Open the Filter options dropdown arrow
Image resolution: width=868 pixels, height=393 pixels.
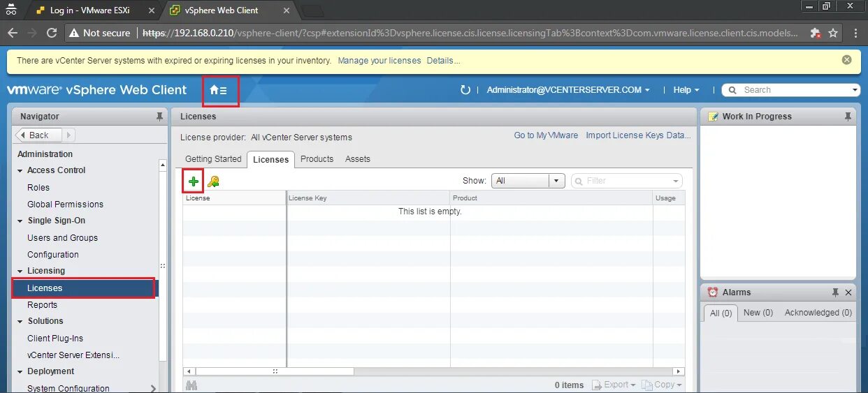coord(676,181)
